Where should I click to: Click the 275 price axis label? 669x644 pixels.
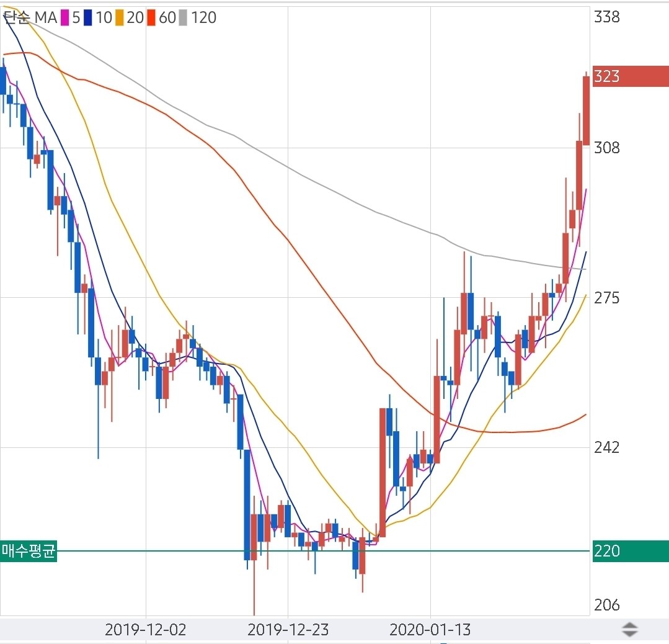point(606,298)
